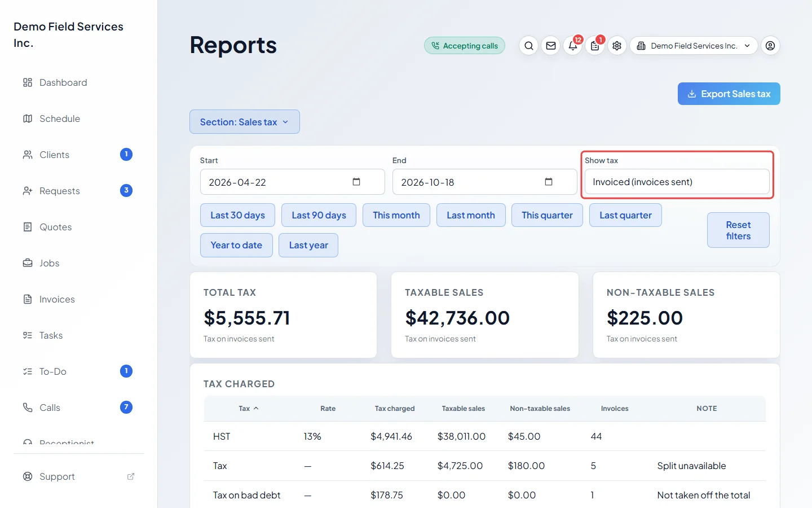812x508 pixels.
Task: Apply the Last year filter
Action: tap(308, 245)
